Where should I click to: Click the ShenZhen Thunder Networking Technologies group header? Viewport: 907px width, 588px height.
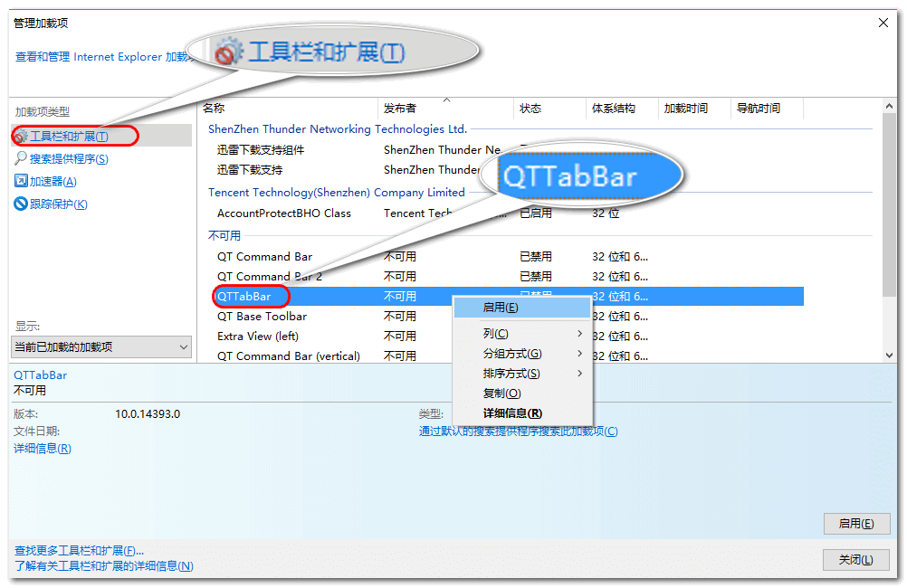(x=338, y=129)
